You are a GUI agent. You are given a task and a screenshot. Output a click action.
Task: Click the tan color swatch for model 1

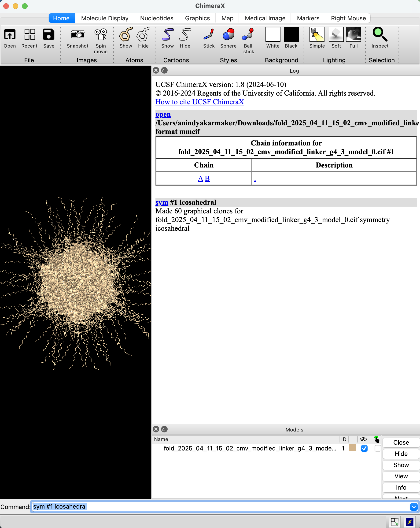[x=352, y=448]
